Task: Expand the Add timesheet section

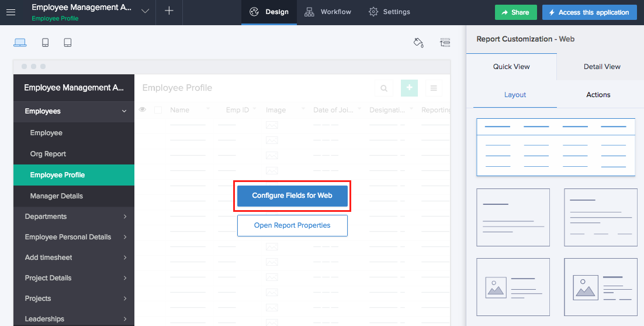Action: (74, 258)
